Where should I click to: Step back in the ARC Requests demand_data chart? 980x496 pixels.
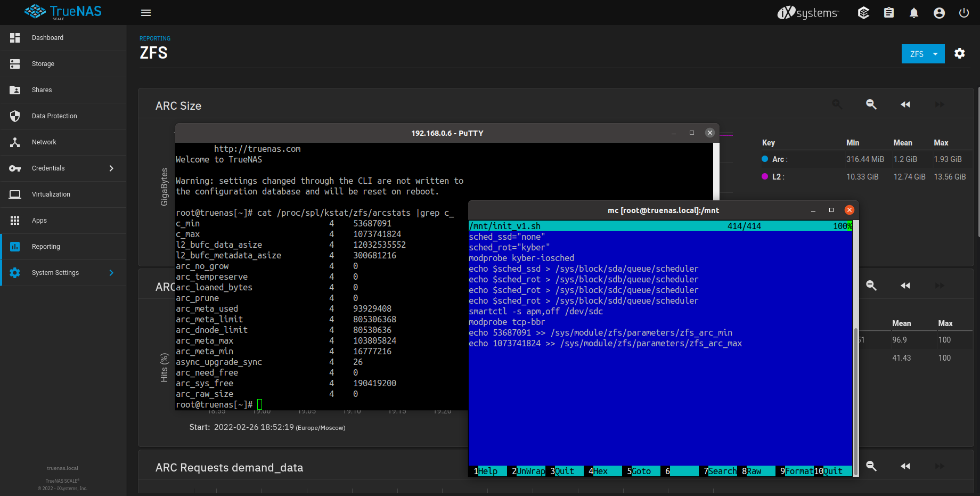(905, 466)
